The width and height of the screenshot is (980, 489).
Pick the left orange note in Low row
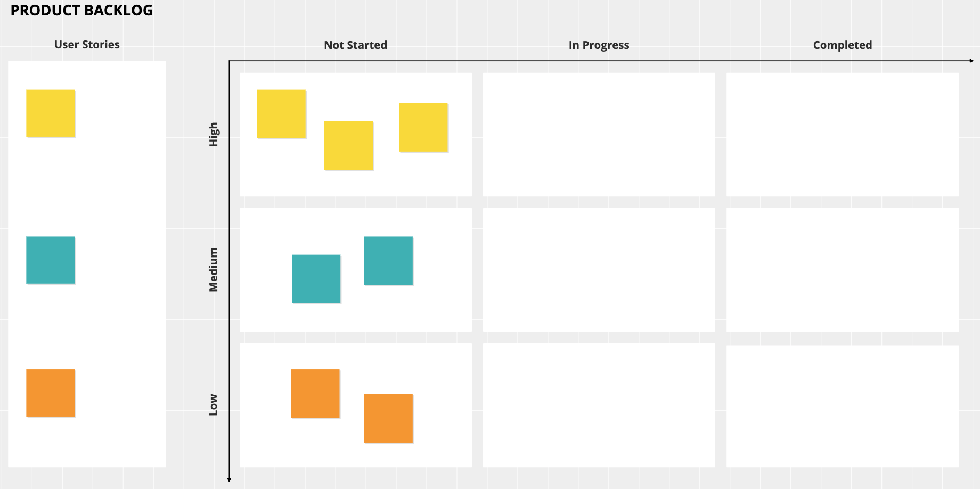(315, 393)
